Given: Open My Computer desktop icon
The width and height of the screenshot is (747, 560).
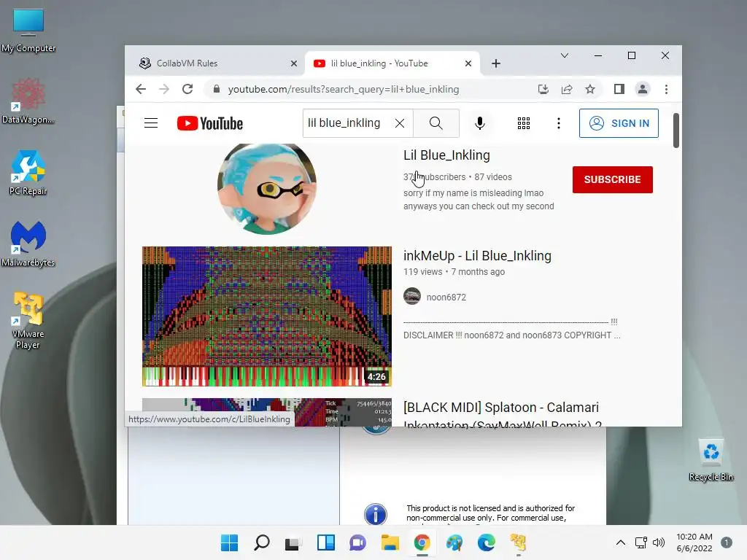Looking at the screenshot, I should pos(28,31).
